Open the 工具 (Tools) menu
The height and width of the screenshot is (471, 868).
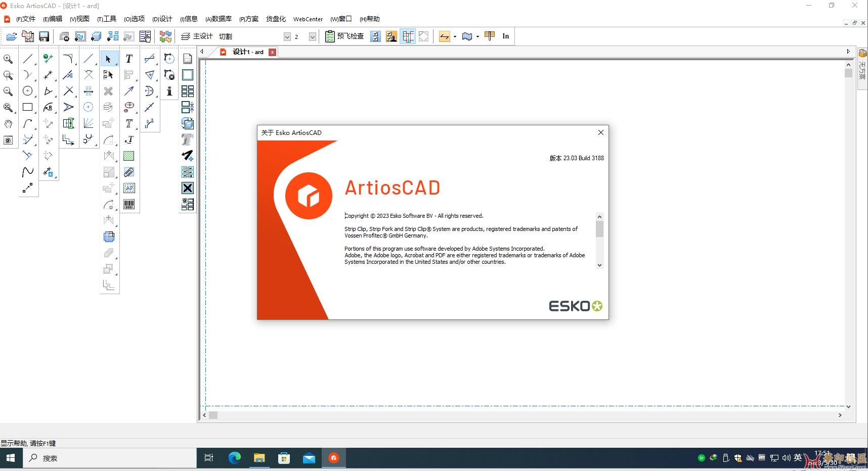107,19
